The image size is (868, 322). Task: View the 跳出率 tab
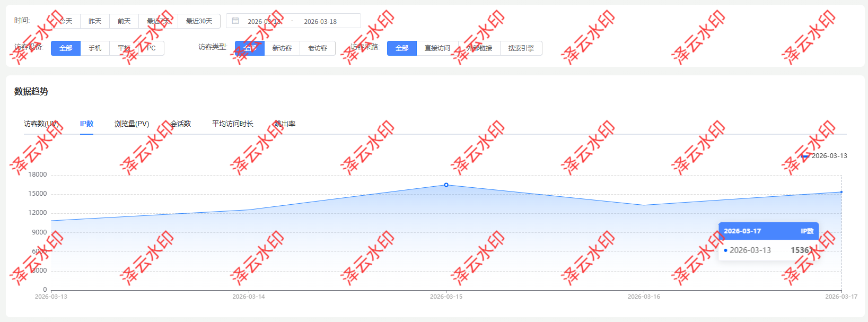285,124
